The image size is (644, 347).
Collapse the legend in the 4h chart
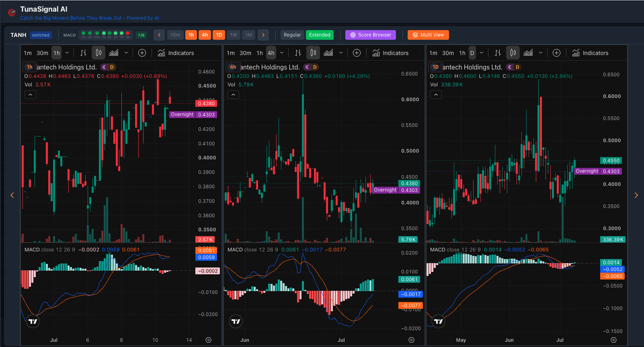pyautogui.click(x=233, y=94)
